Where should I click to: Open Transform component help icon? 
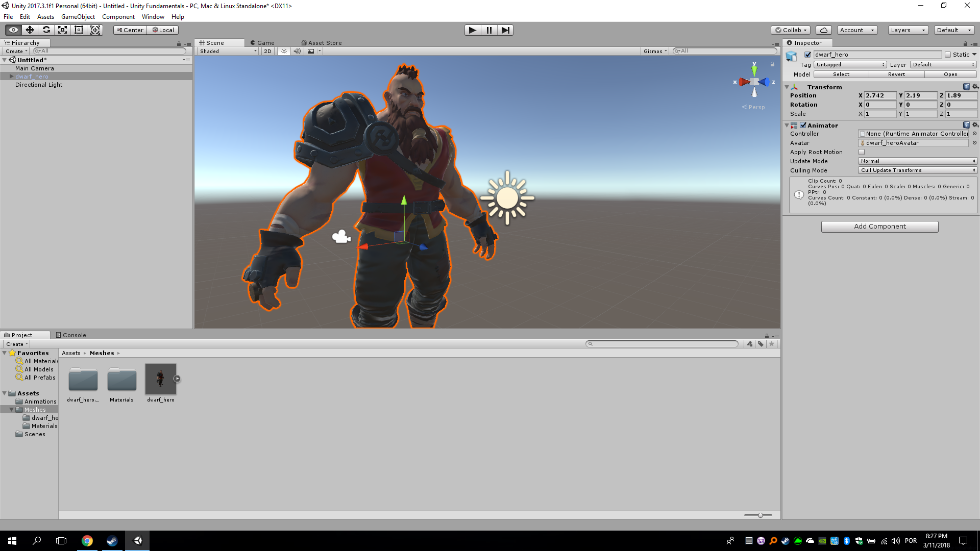click(966, 87)
